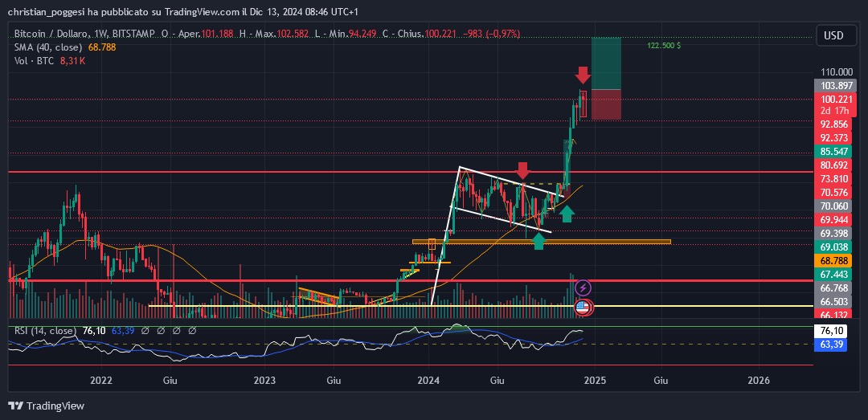Screen dimensions: 868x420
Task: Click the 110.000 price scale label
Action: 837,72
